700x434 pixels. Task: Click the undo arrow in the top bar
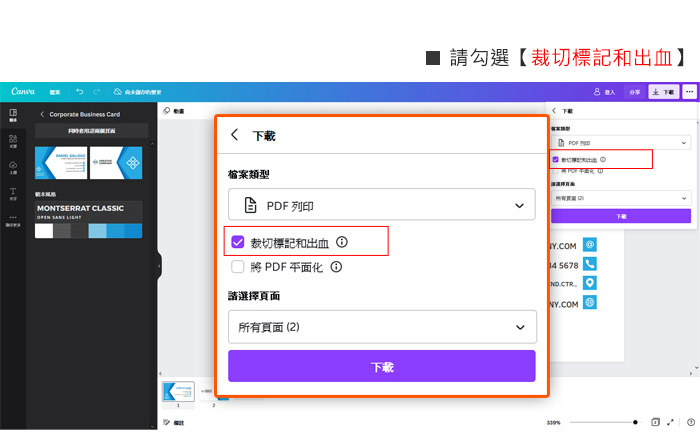(79, 91)
